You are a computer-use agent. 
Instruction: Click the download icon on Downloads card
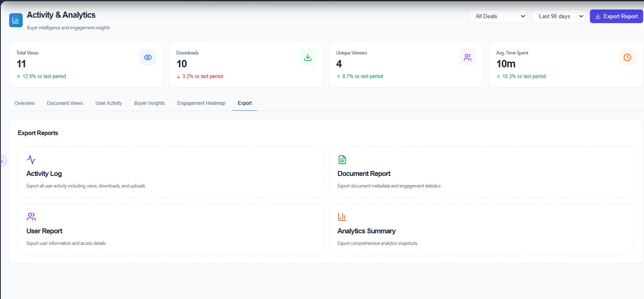pos(308,57)
